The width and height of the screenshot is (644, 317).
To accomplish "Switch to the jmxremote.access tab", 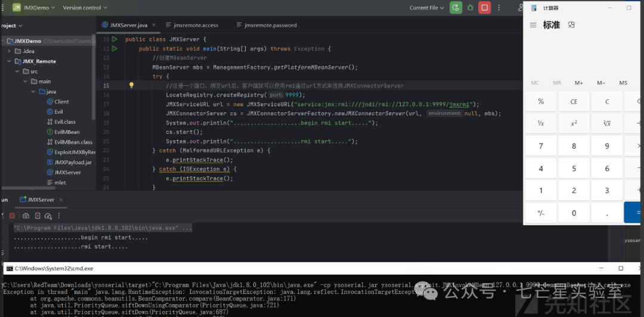I will click(192, 25).
